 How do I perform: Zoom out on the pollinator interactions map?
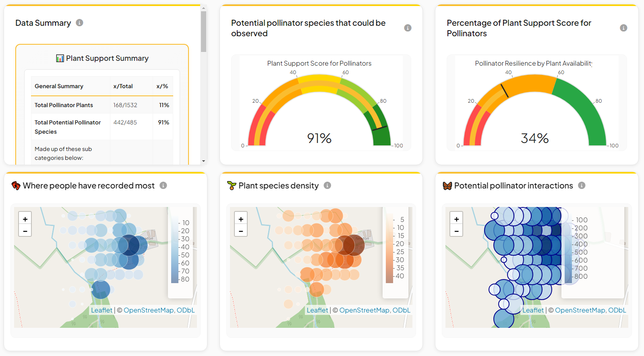point(456,231)
